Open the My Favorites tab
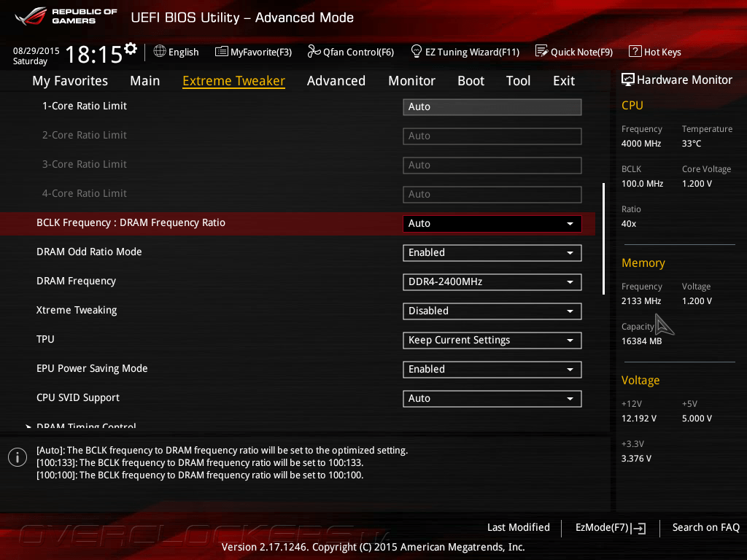747x560 pixels. 70,81
